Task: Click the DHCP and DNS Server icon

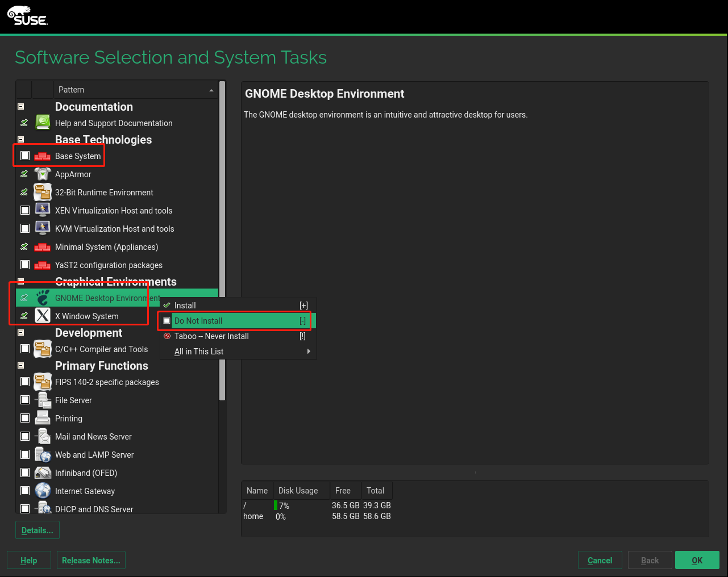Action: [x=43, y=508]
